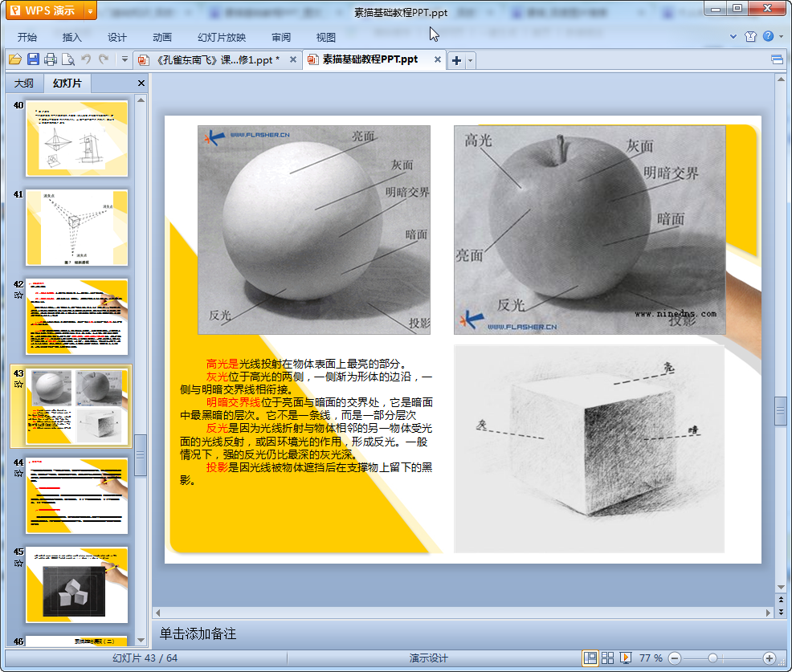Click the thumbnail pane scrollbar handle
This screenshot has width=792, height=672.
coord(141,455)
